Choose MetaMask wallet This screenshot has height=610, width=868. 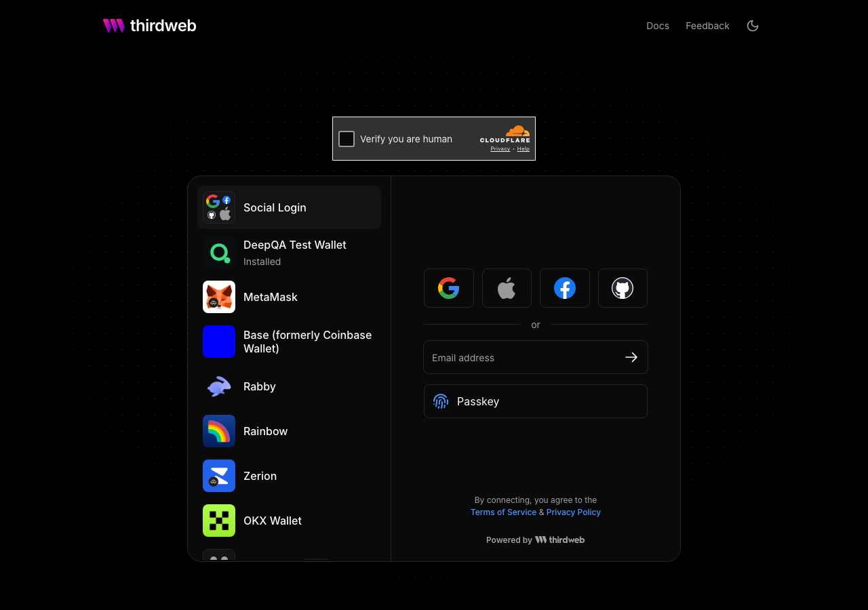click(289, 297)
